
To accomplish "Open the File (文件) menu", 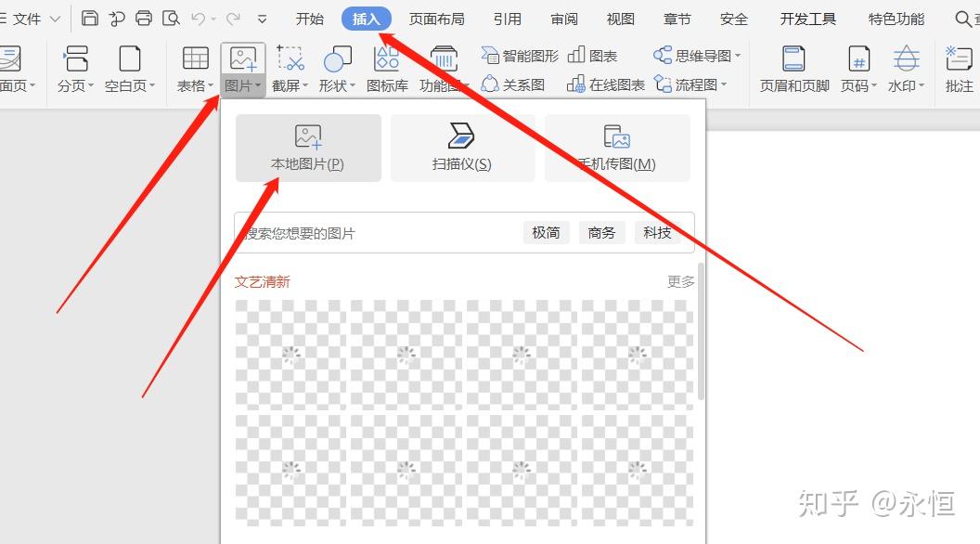I will point(28,19).
